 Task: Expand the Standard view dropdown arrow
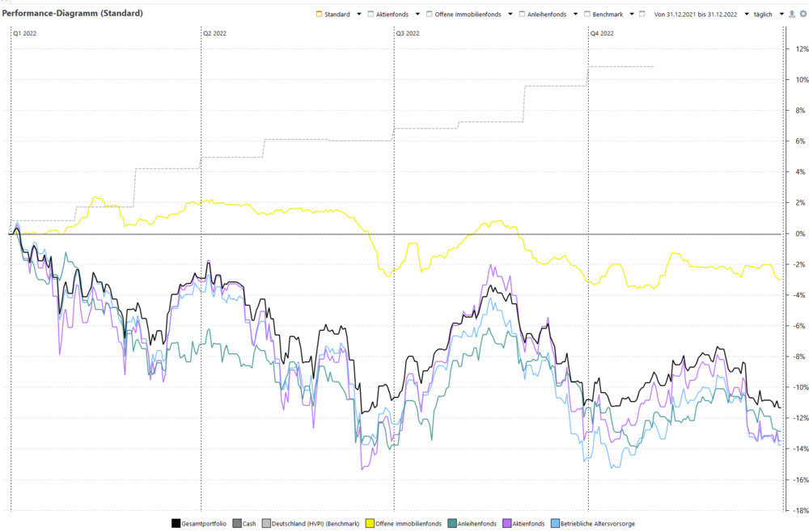(x=359, y=15)
